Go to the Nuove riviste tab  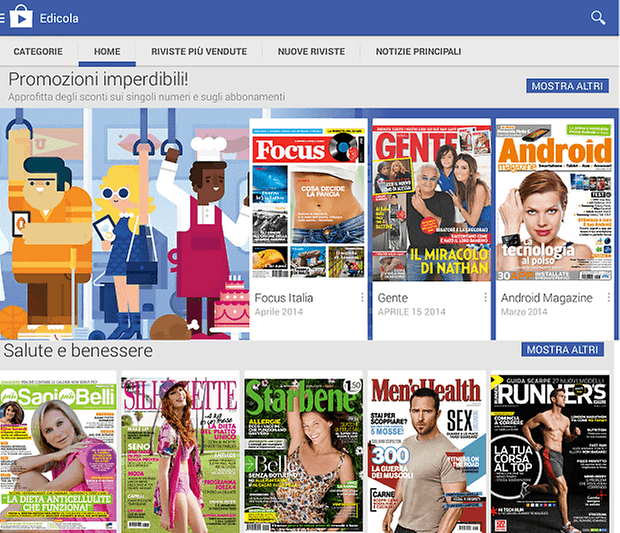click(311, 51)
